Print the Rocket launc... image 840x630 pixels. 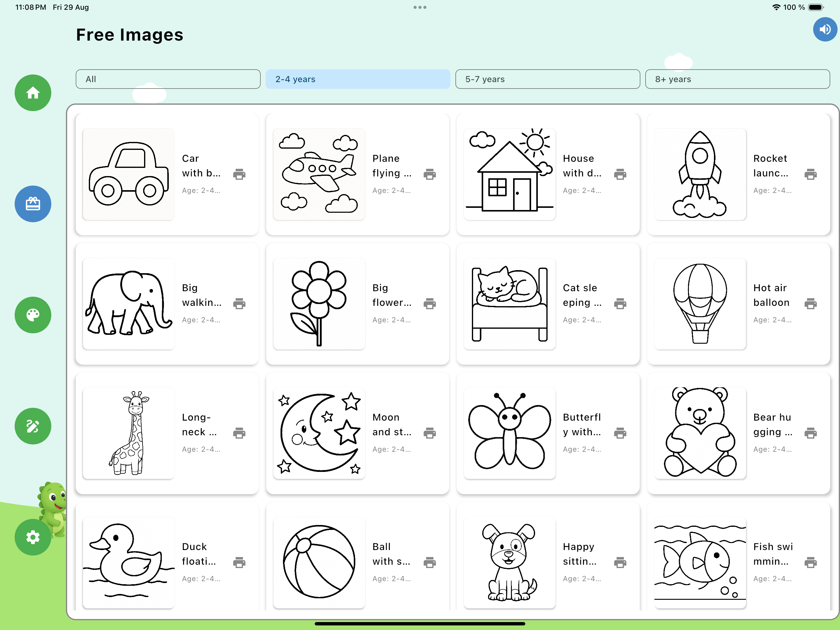[x=810, y=174]
